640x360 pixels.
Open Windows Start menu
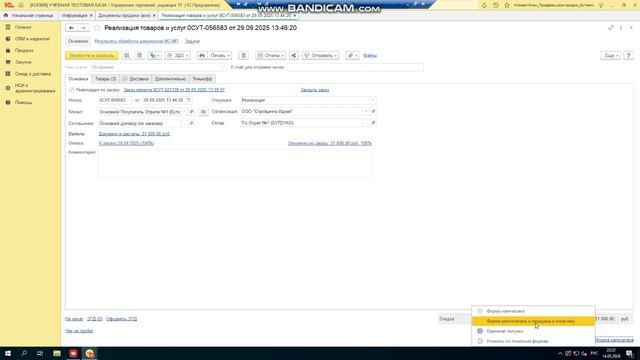pyautogui.click(x=8, y=353)
